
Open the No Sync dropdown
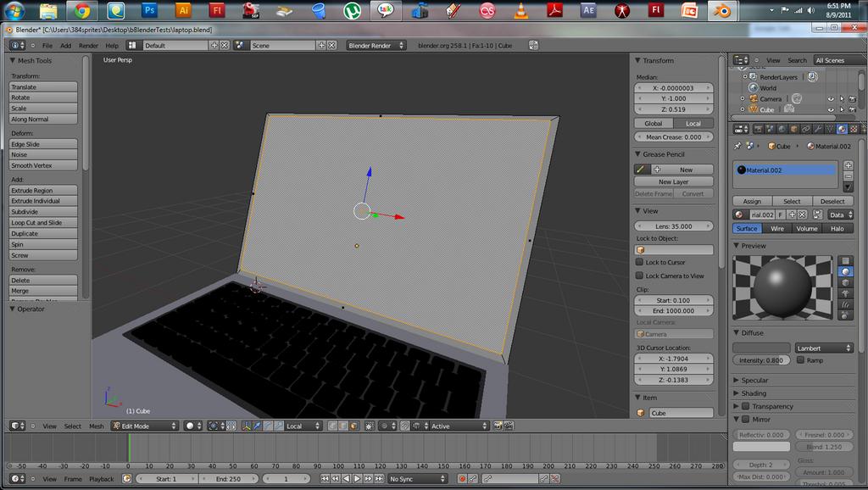pos(417,479)
